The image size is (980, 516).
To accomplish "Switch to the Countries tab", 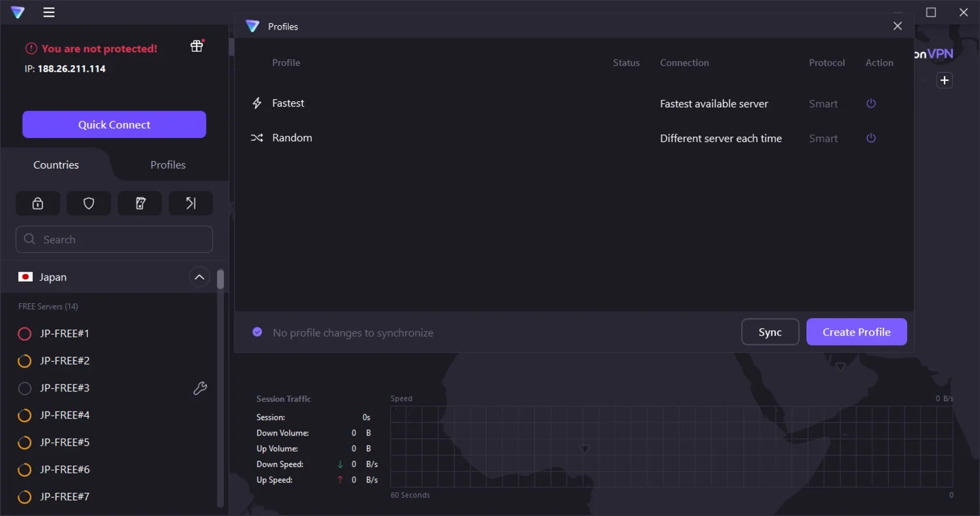I will (56, 164).
